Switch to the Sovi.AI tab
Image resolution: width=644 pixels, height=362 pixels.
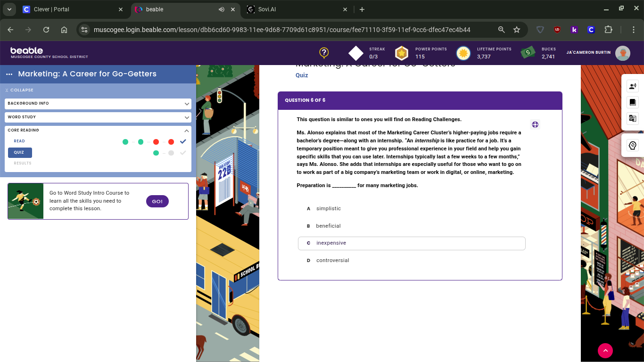click(297, 9)
